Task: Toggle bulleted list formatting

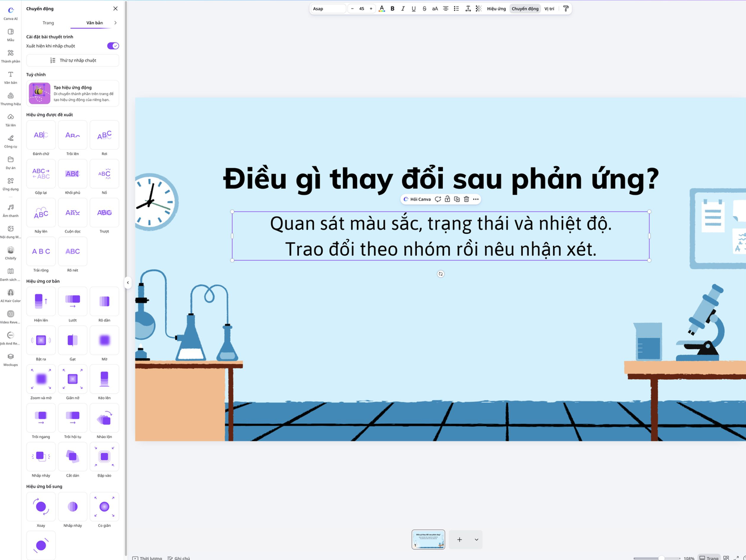Action: point(456,9)
